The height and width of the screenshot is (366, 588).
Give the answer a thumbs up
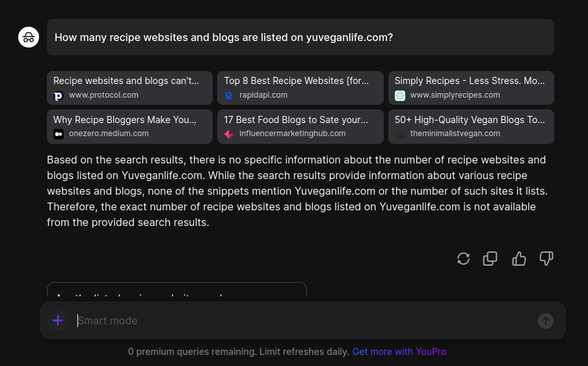[x=519, y=259]
